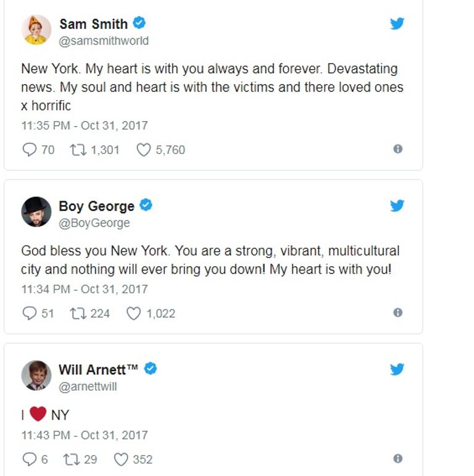
Task: Click Will Arnett's display name
Action: click(98, 369)
